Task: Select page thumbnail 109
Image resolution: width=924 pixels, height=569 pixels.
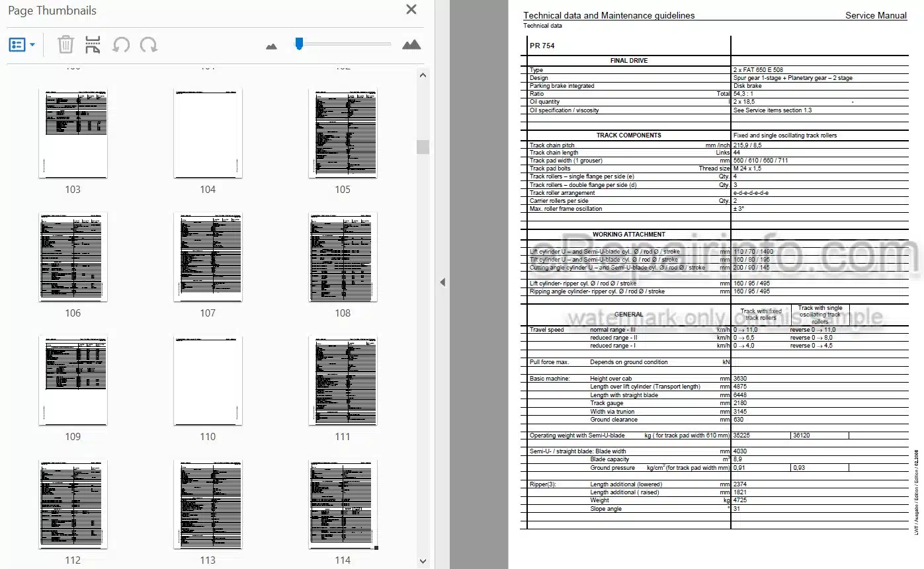Action: [x=73, y=381]
